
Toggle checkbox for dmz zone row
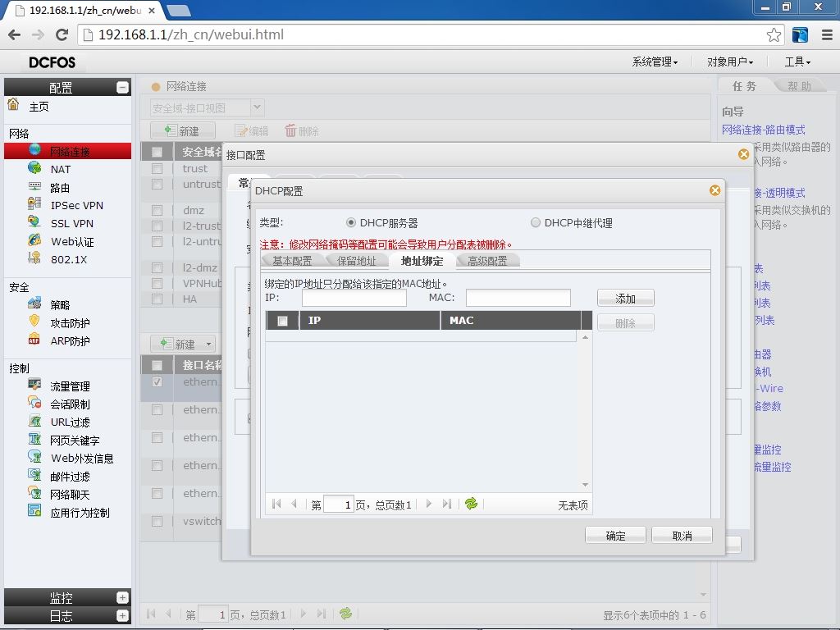(157, 210)
